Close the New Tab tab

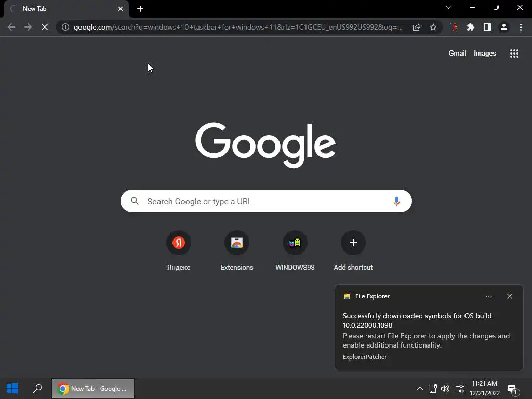point(121,9)
